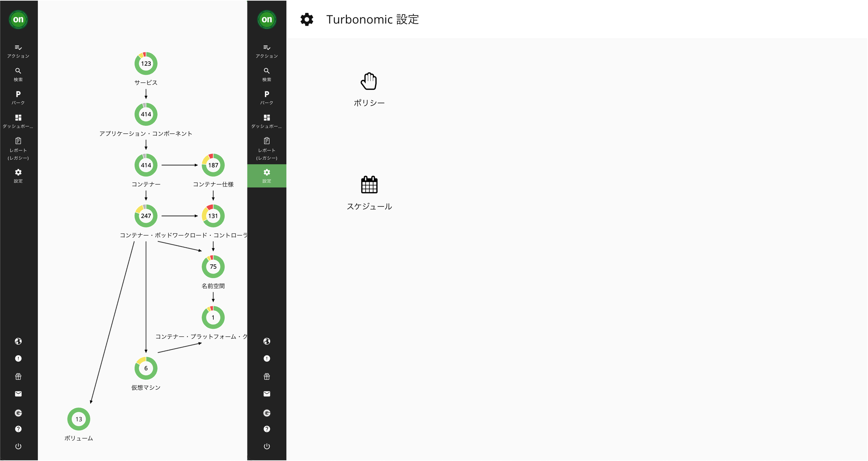Open 設定 (Settings) in the left sidebar

coord(18,176)
